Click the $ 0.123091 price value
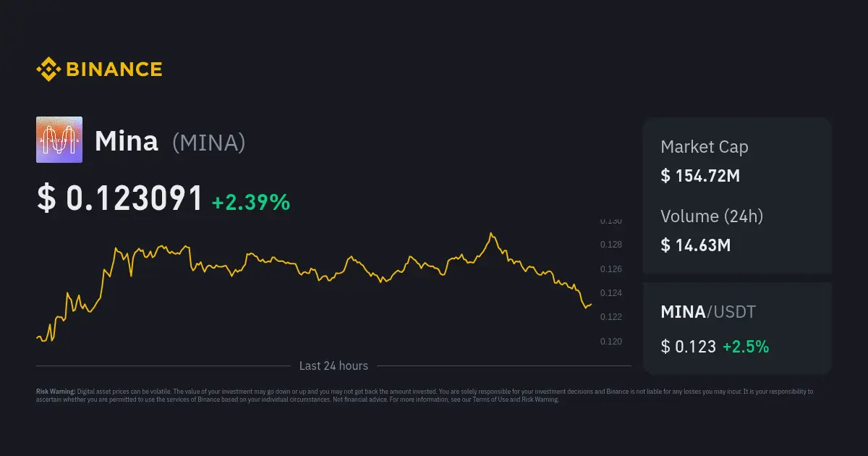Image resolution: width=868 pixels, height=456 pixels. click(x=120, y=198)
